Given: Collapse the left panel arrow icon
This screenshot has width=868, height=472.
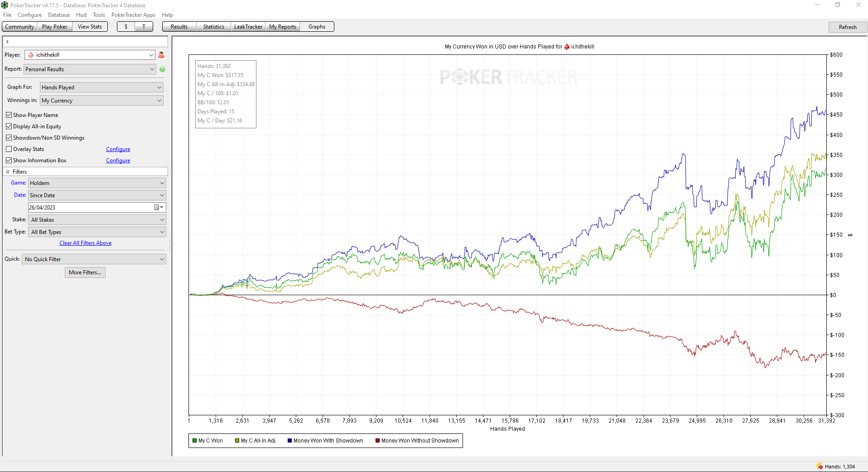Looking at the screenshot, I should click(x=7, y=42).
